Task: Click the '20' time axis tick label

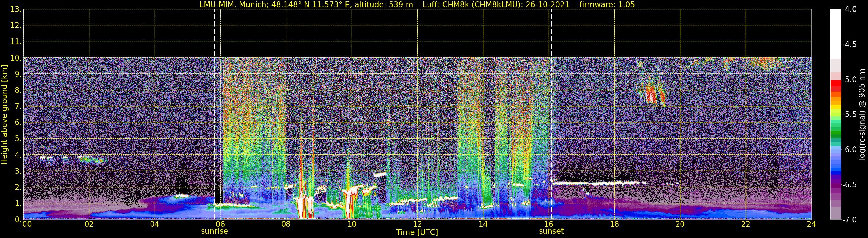Action: (680, 224)
